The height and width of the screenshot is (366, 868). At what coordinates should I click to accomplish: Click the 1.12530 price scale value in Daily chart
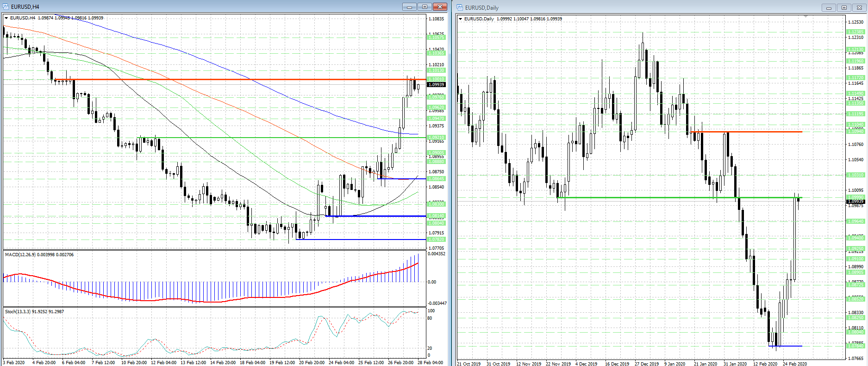(x=856, y=22)
